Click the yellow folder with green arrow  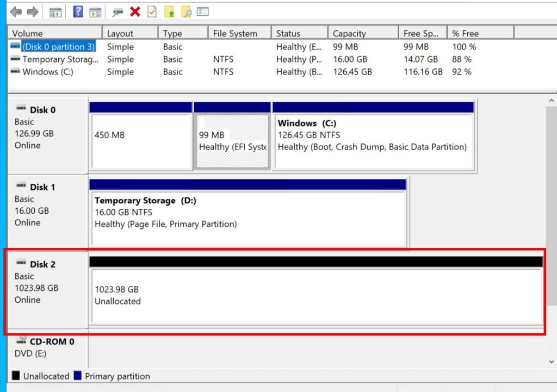pyautogui.click(x=170, y=12)
